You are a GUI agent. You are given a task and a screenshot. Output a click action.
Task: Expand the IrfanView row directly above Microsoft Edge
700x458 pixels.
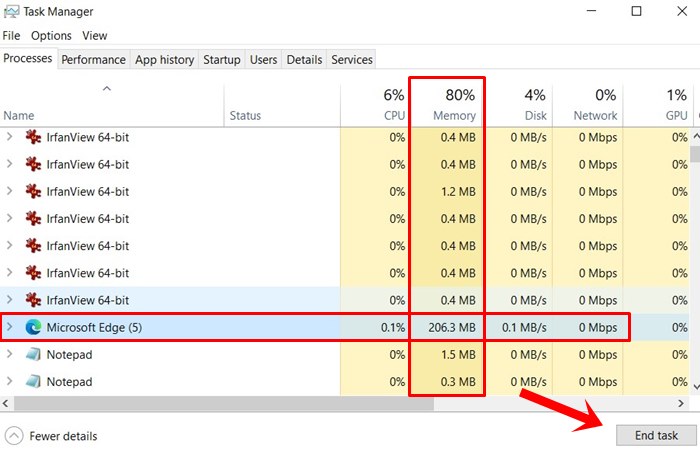(x=9, y=300)
